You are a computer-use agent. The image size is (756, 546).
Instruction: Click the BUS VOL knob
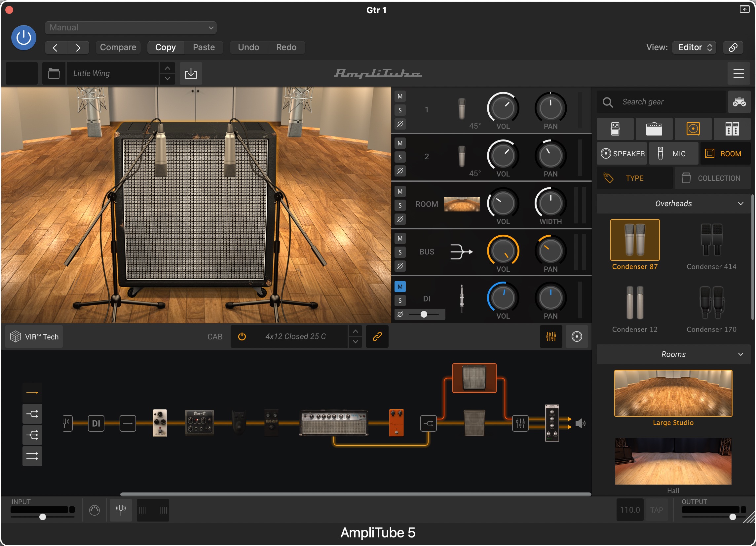click(x=503, y=251)
